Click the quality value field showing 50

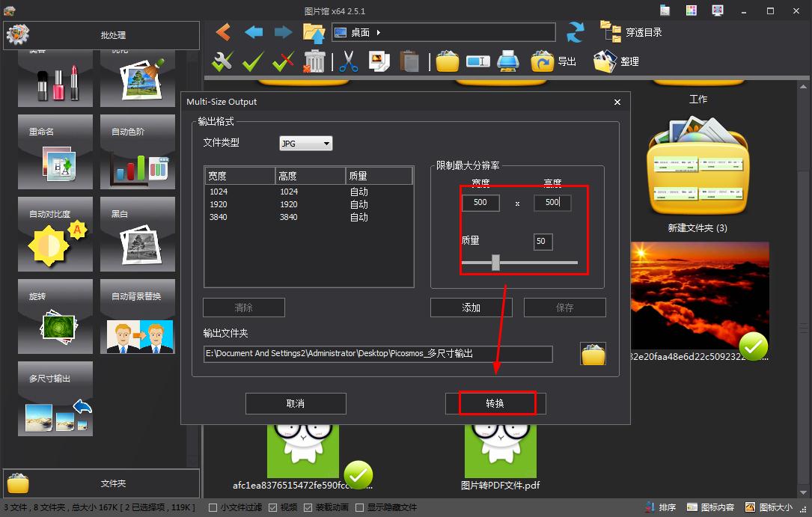(x=543, y=241)
